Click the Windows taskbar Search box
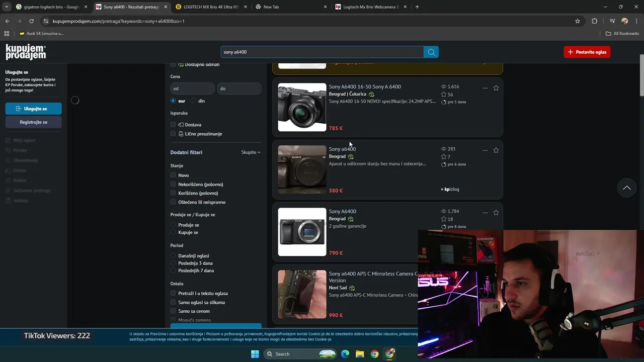 tap(300, 354)
